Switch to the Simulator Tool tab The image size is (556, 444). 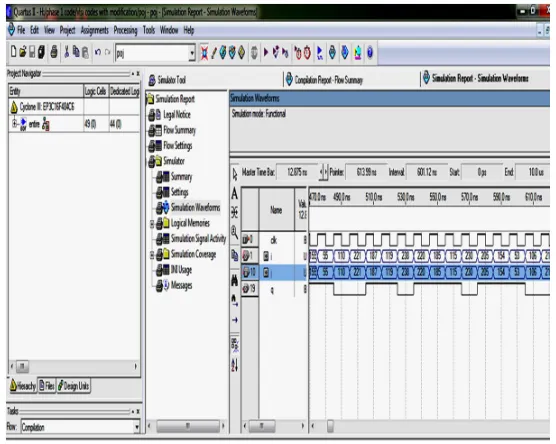[167, 80]
